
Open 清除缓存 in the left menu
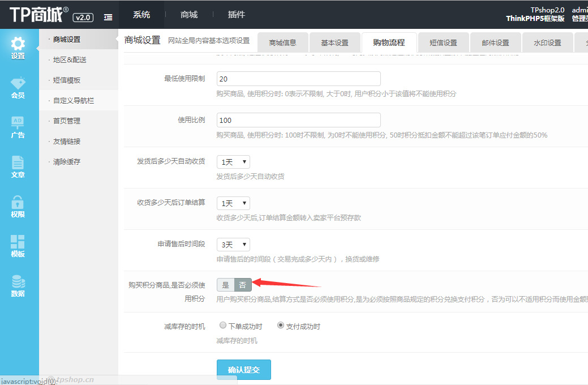click(67, 162)
